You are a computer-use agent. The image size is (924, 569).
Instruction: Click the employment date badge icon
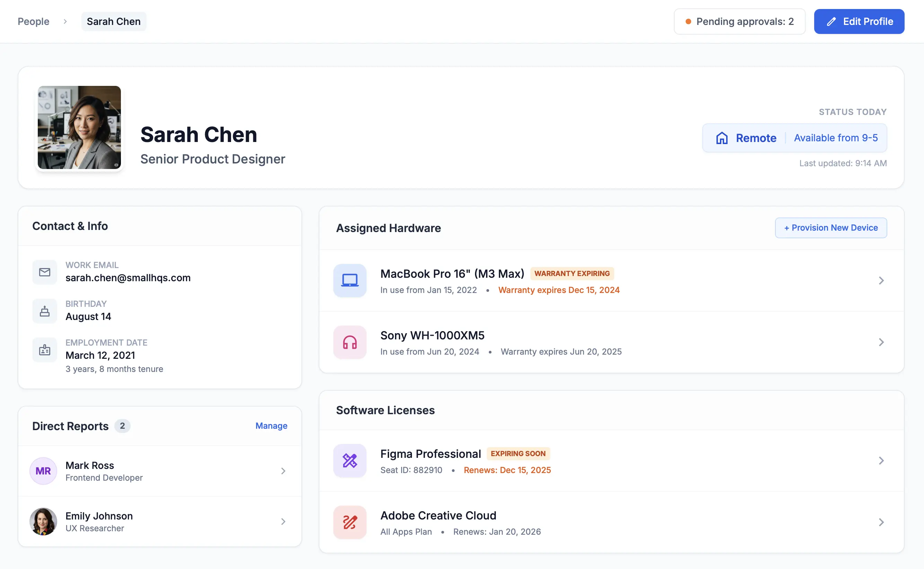44,349
